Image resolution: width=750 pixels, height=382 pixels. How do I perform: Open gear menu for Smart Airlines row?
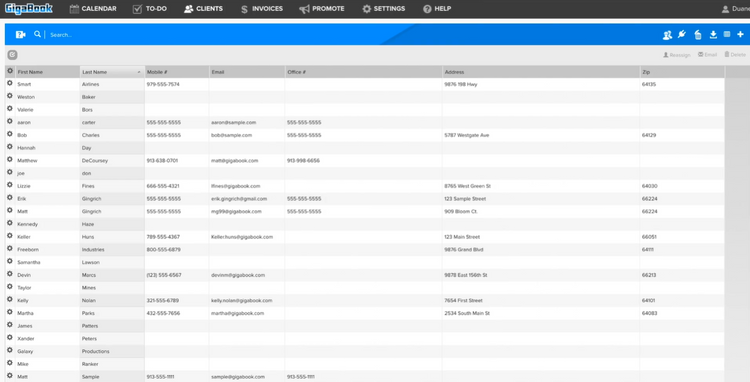10,83
